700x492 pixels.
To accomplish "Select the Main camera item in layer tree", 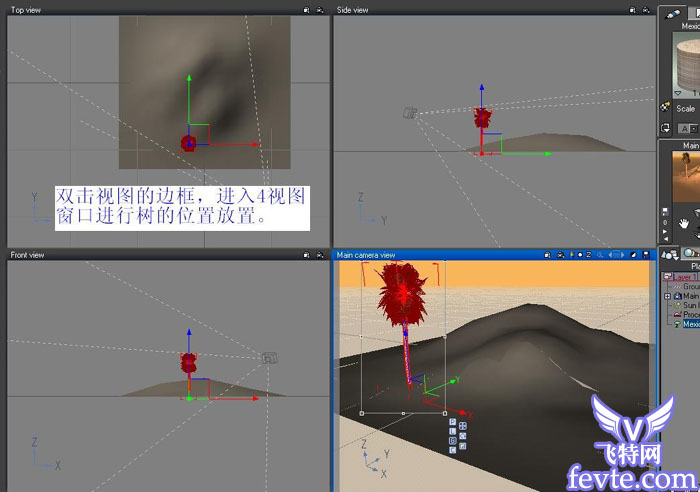I will pos(691,296).
